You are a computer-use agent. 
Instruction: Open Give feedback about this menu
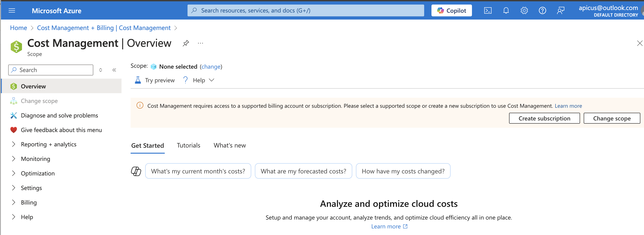pos(61,130)
